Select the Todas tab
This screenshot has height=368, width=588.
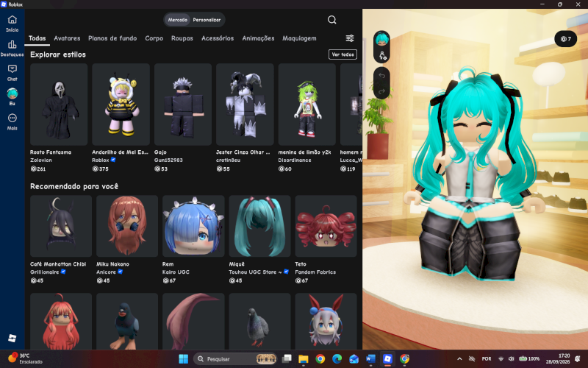pos(37,38)
